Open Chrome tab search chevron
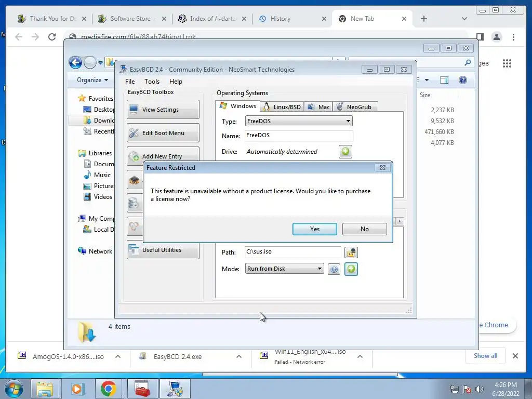 pos(464,19)
